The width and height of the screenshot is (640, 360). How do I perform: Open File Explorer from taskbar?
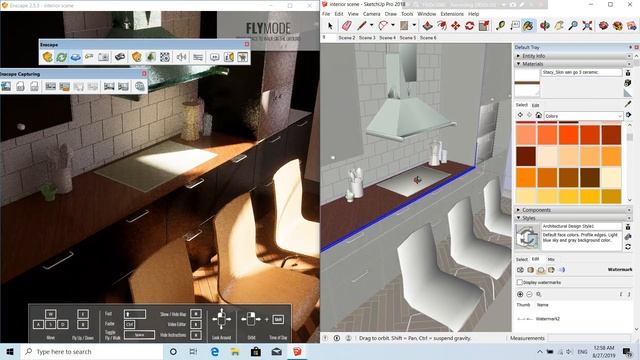pyautogui.click(x=235, y=351)
